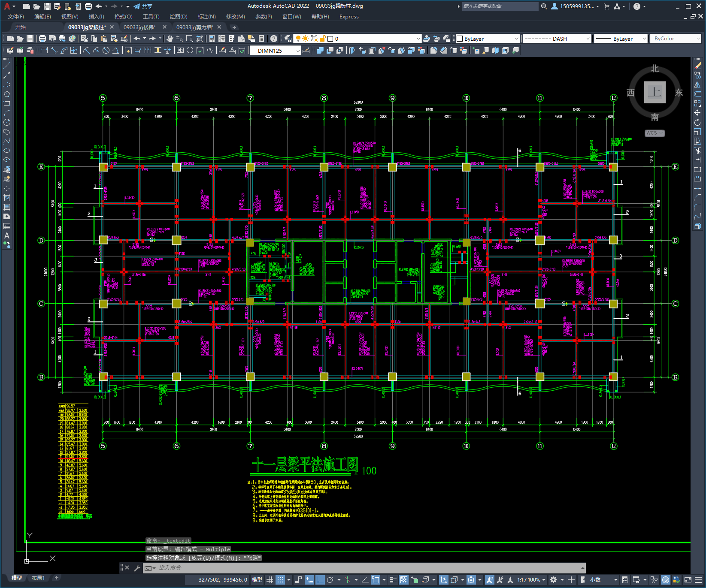The height and width of the screenshot is (588, 706).
Task: Click the Hatch tool in draw toolbar
Action: pos(7,198)
